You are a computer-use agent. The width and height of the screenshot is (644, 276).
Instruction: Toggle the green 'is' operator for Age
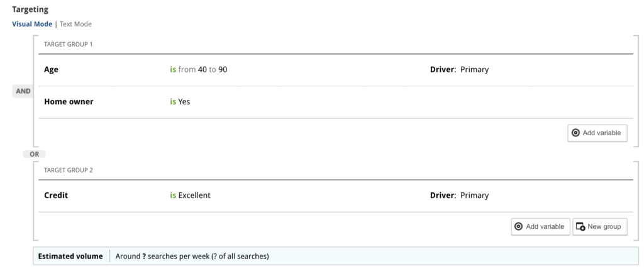(x=173, y=70)
